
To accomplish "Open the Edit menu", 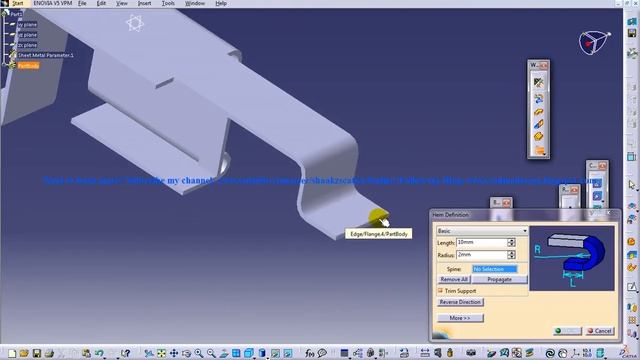I will tap(101, 3).
